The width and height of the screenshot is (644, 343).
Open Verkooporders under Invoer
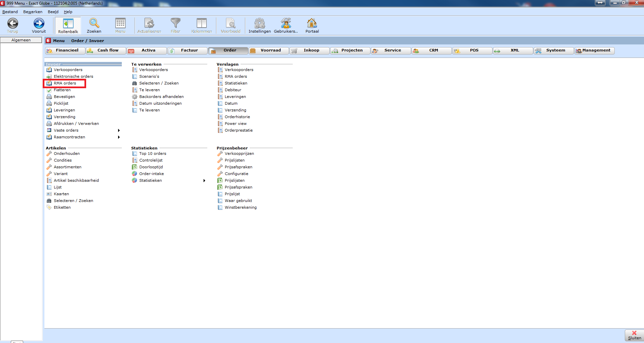[68, 70]
